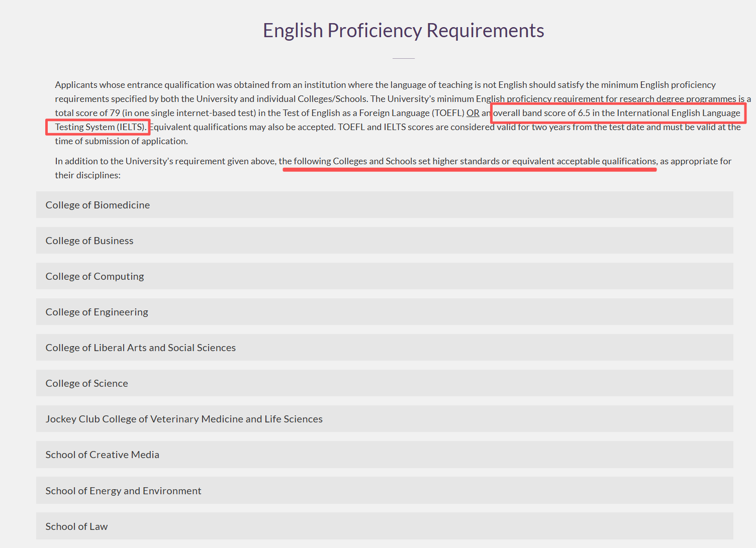Expand College of Engineering requirements
The image size is (756, 548).
click(x=385, y=311)
